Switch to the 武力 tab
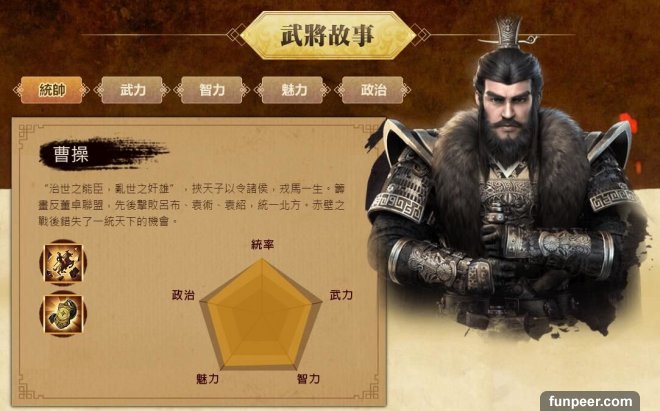 (x=132, y=90)
